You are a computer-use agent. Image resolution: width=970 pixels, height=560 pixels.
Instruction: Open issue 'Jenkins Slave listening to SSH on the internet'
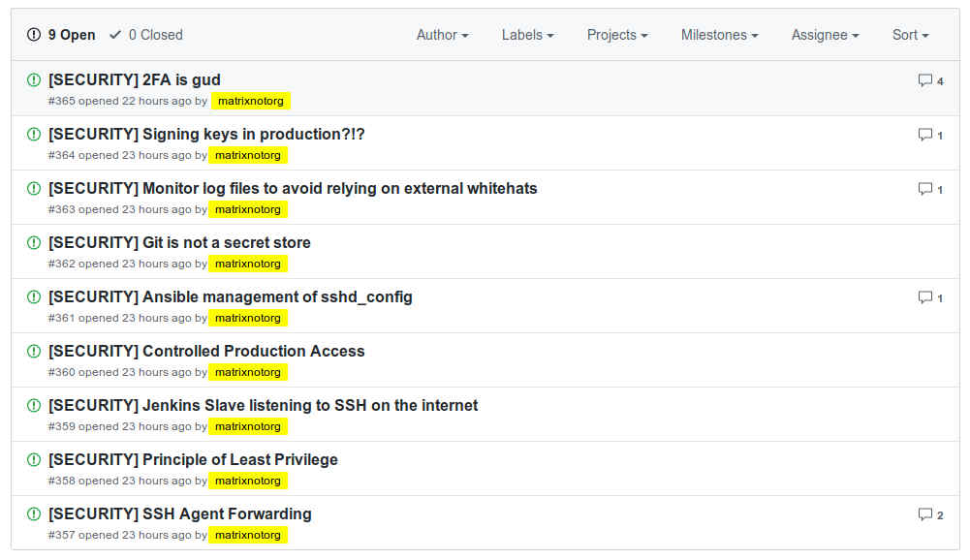pos(263,405)
